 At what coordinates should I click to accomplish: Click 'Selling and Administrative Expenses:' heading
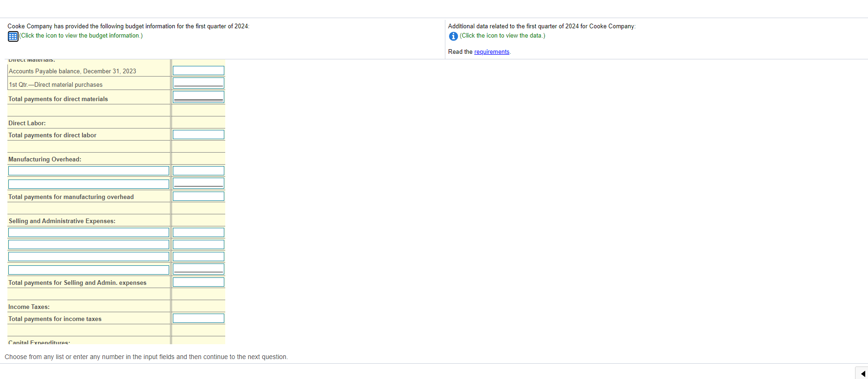(x=62, y=221)
